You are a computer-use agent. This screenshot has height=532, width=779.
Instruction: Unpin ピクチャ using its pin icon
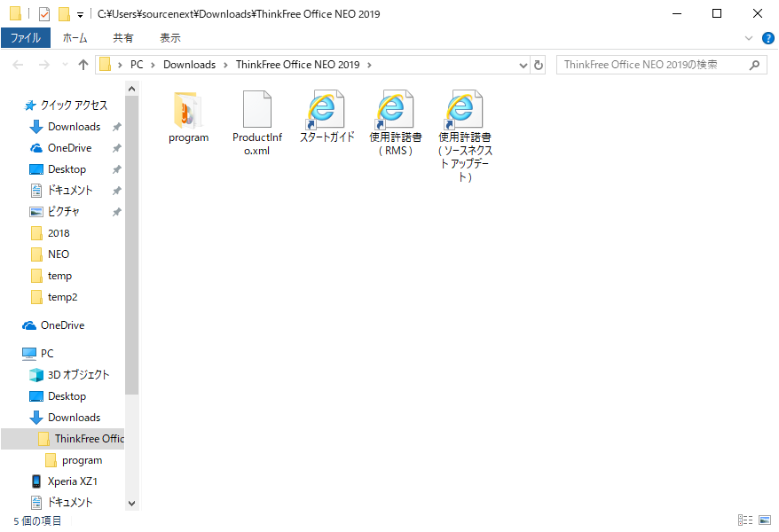pos(117,212)
